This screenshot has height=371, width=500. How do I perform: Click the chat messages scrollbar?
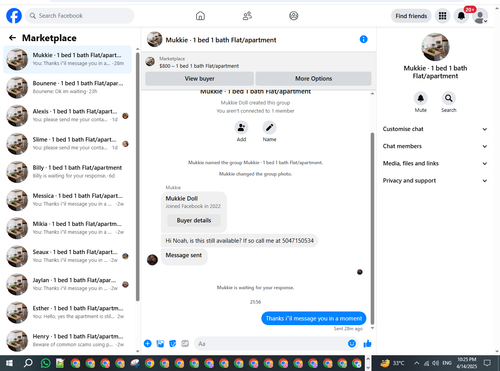372,228
